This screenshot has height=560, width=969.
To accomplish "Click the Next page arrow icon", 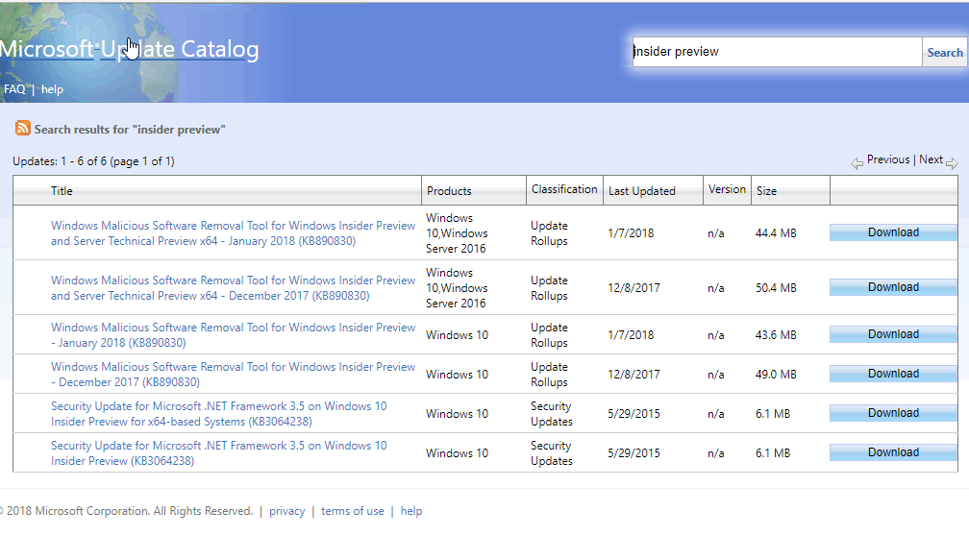I will pyautogui.click(x=952, y=163).
